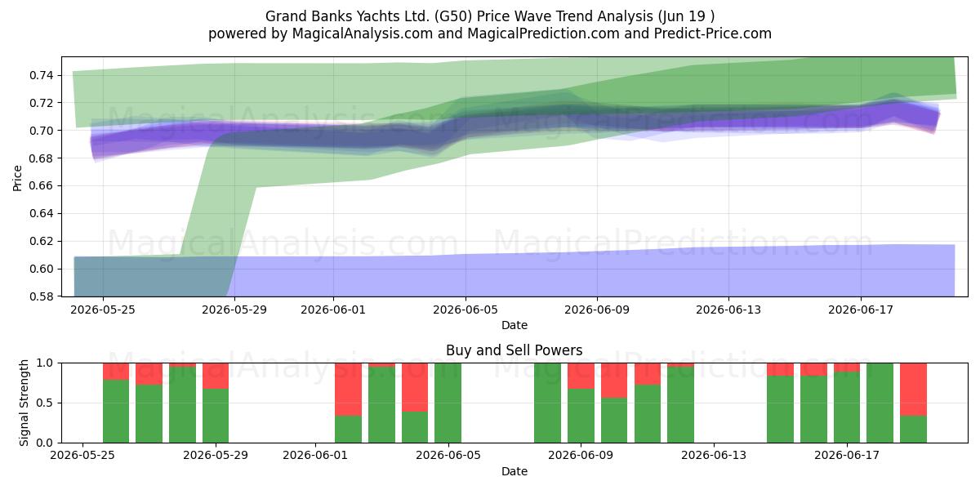Click the 2026-06-13 date tick on the Buy and Sell chart

coord(714,456)
